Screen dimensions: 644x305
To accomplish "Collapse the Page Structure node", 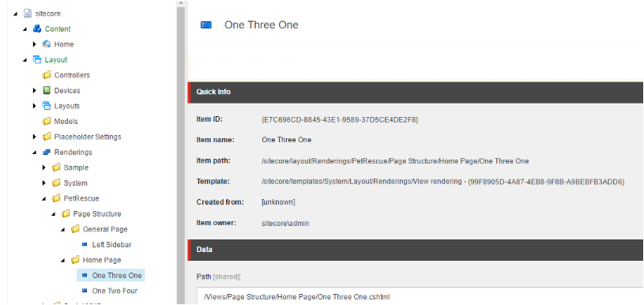I will click(x=54, y=214).
